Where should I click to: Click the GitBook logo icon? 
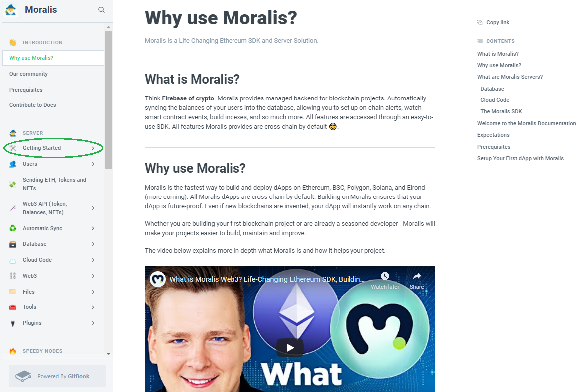pos(23,376)
